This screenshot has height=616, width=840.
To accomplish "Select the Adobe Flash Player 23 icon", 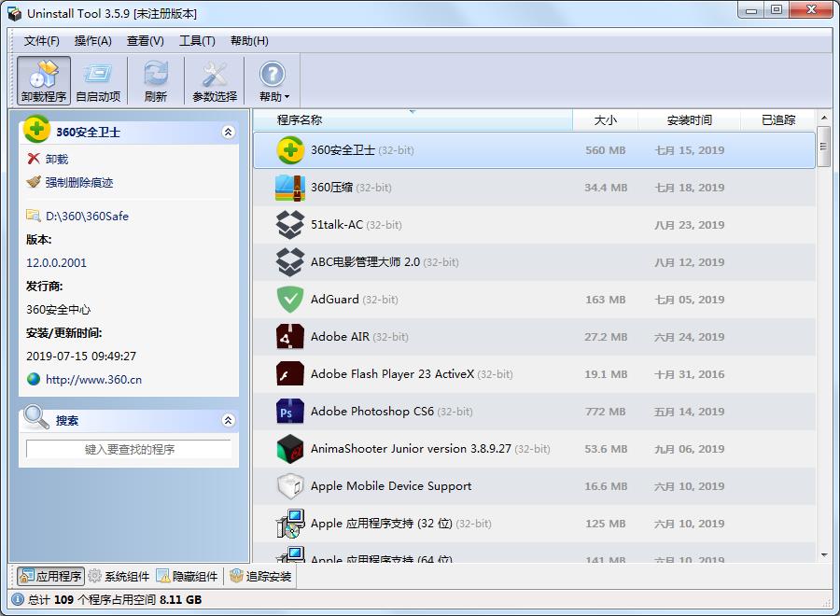I will point(290,374).
